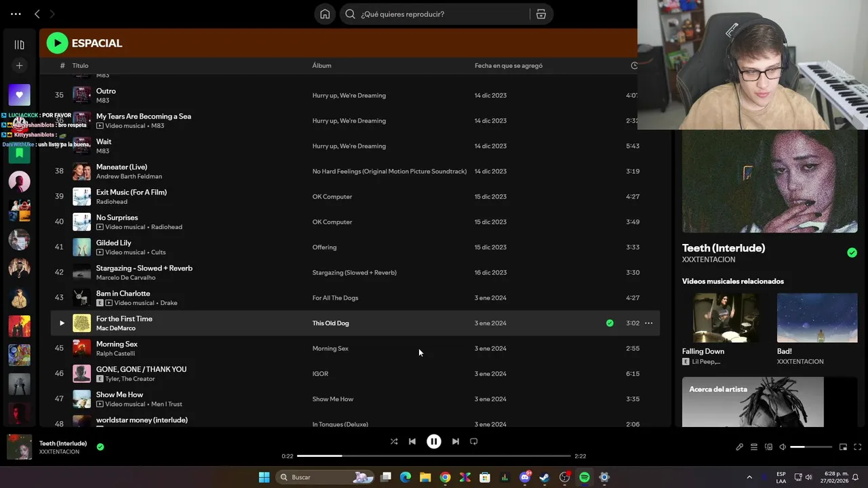868x488 pixels.
Task: Create a new playlist with plus icon
Action: (x=19, y=66)
